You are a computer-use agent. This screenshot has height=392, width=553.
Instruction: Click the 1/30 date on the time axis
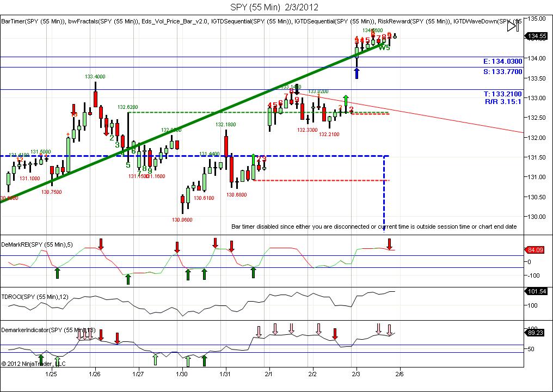(x=182, y=373)
